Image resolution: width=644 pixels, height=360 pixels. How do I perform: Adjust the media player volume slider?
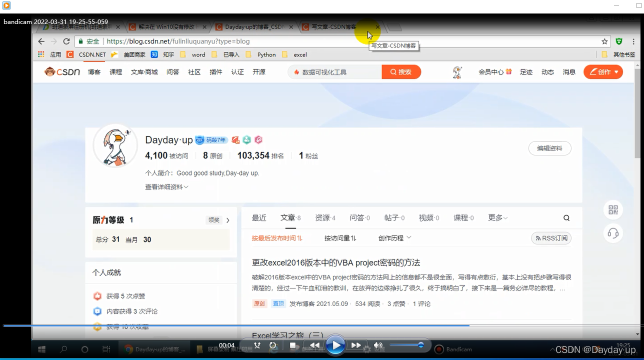407,345
